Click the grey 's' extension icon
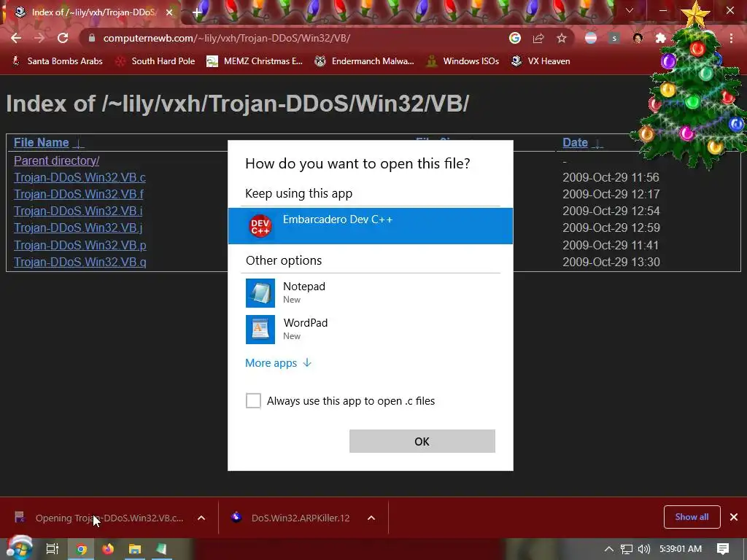Viewport: 747px width, 560px height. point(614,38)
